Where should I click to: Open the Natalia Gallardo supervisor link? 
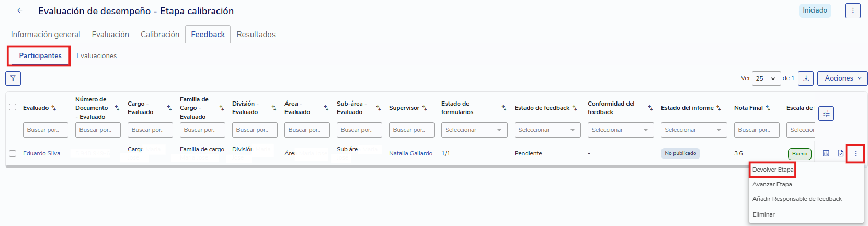410,153
